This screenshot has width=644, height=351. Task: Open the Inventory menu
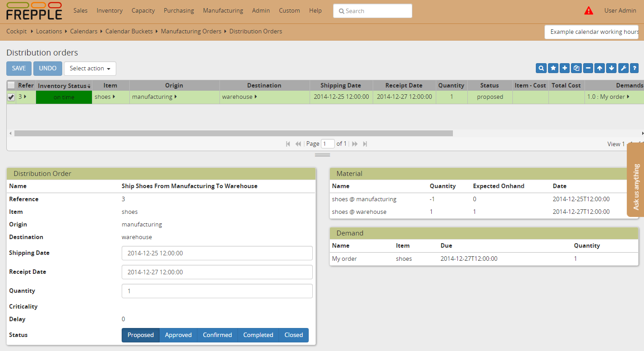[110, 11]
